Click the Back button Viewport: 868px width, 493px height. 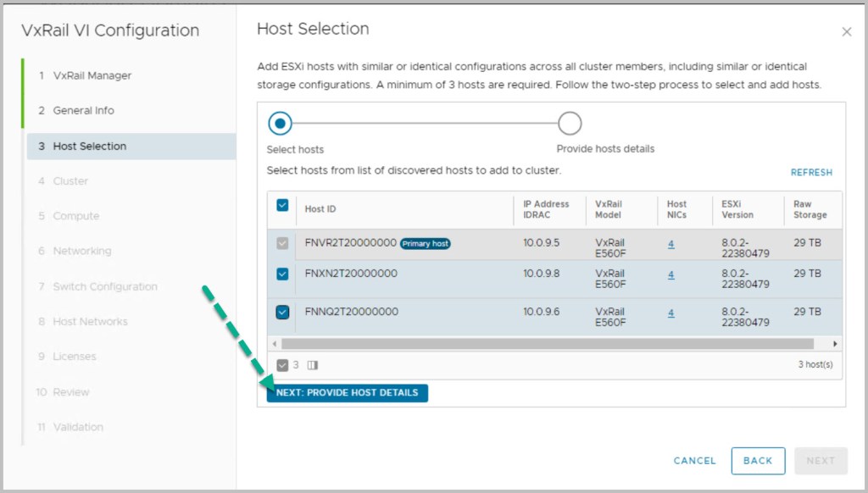[x=757, y=461]
